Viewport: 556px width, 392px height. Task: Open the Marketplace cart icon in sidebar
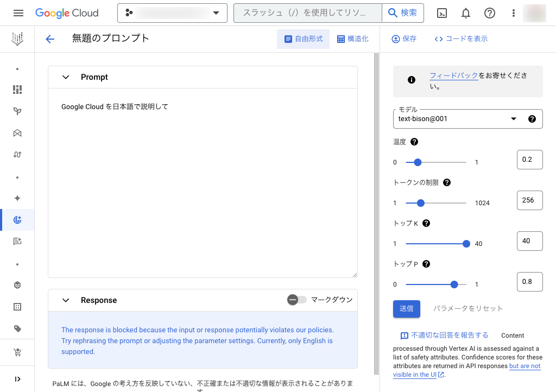[17, 353]
